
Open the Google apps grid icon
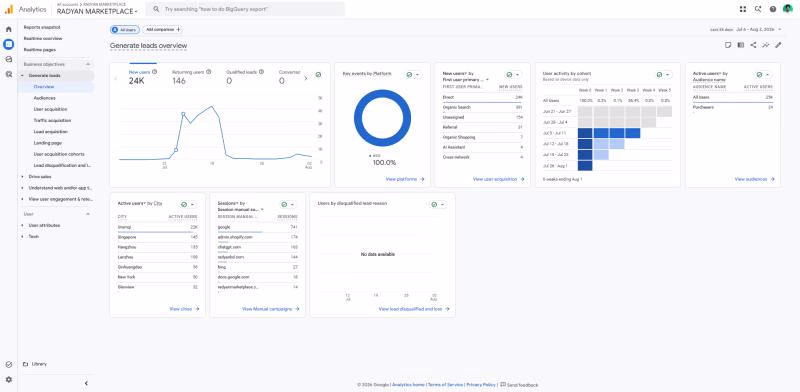[743, 9]
